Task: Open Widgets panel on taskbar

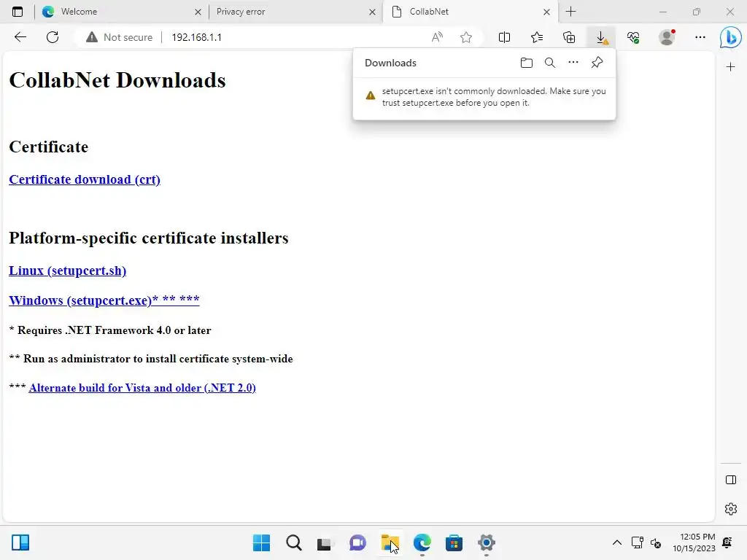Action: point(20,542)
